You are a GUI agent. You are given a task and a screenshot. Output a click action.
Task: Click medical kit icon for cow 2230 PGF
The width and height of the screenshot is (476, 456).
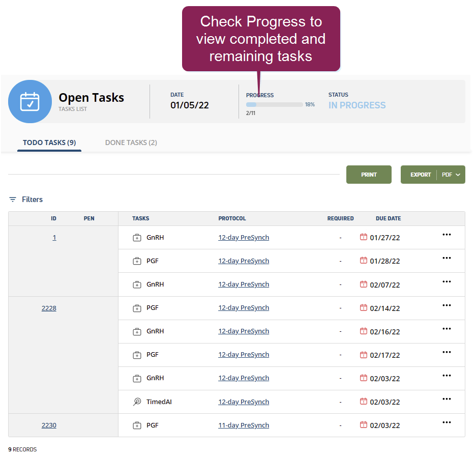(137, 425)
